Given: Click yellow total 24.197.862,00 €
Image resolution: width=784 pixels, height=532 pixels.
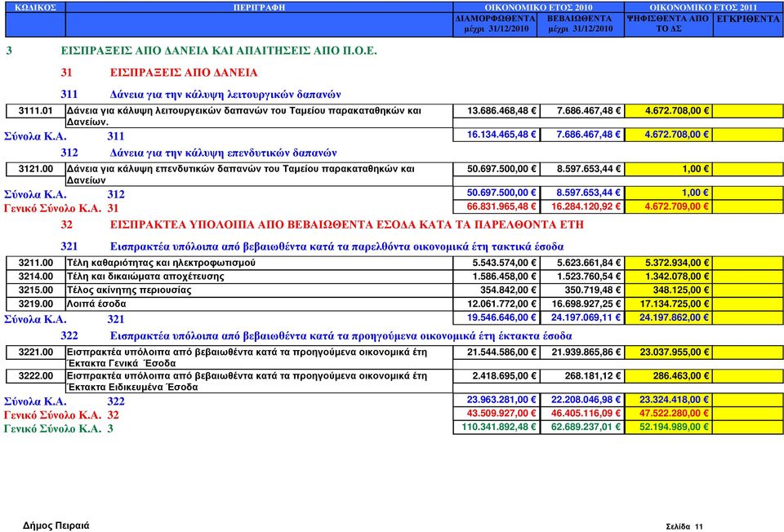Looking at the screenshot, I should click(x=669, y=317).
